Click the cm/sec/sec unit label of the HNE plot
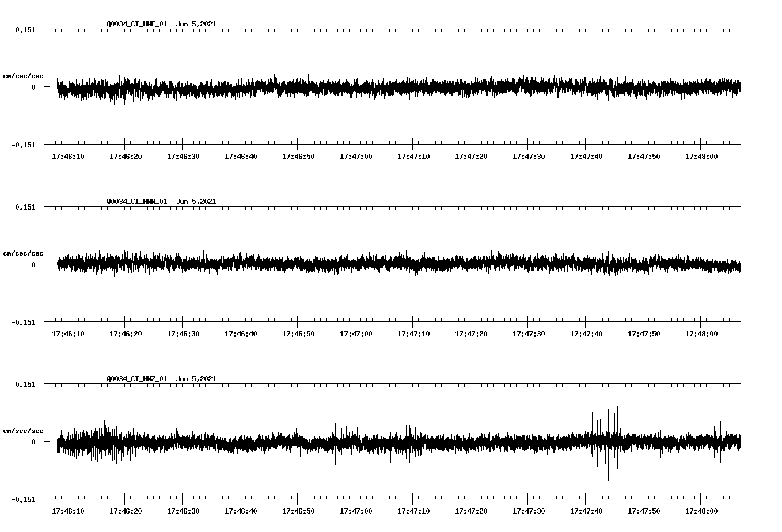Image resolution: width=782 pixels, height=532 pixels. 23,76
